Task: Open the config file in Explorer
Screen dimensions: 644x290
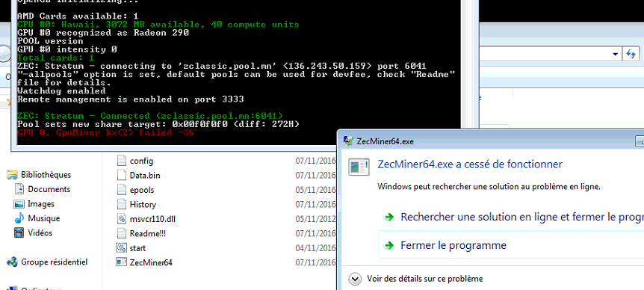Action: [x=141, y=161]
